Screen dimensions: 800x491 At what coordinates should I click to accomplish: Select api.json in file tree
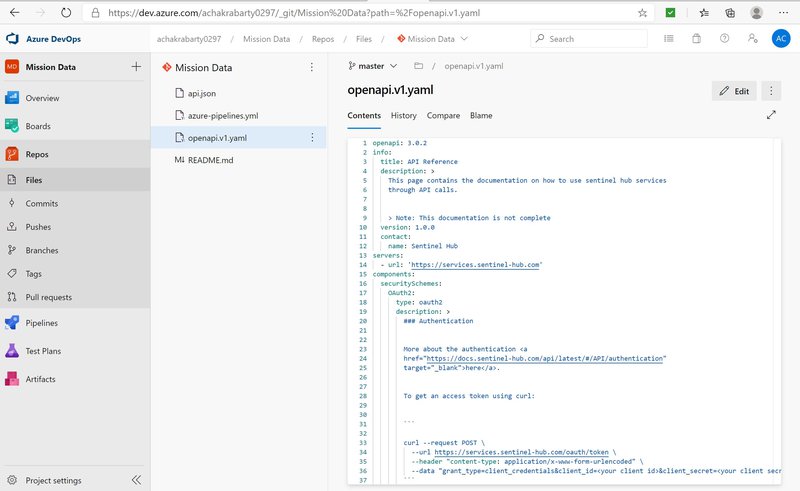tap(238, 93)
